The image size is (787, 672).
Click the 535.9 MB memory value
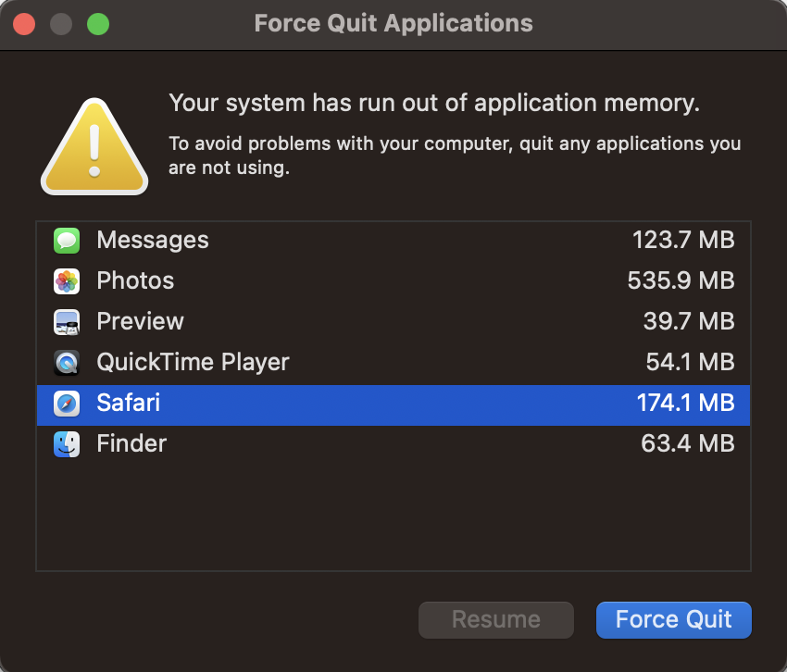pyautogui.click(x=681, y=280)
